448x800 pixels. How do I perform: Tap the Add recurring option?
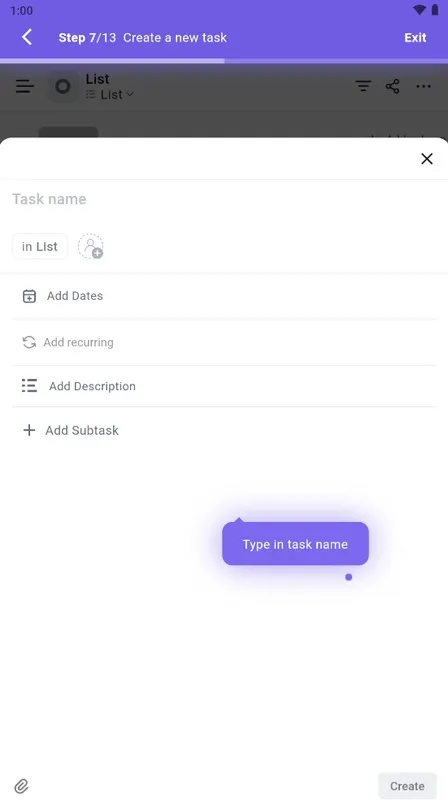[x=224, y=342]
